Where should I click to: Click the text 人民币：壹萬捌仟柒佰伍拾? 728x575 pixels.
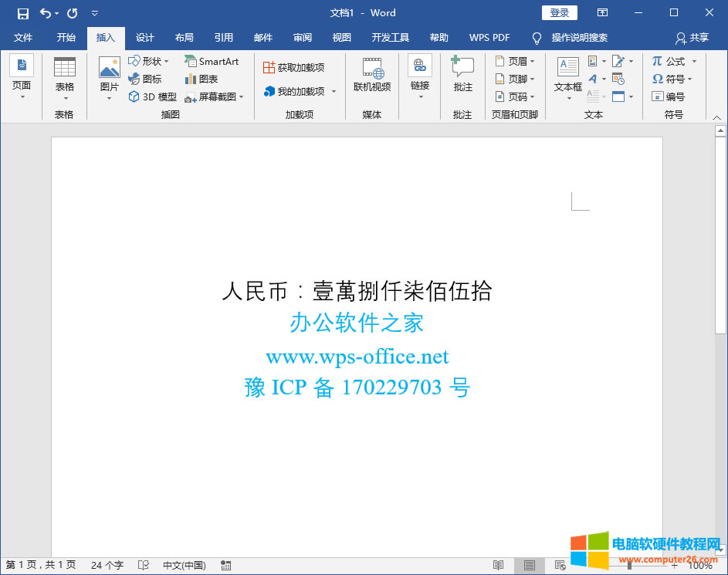pos(357,291)
